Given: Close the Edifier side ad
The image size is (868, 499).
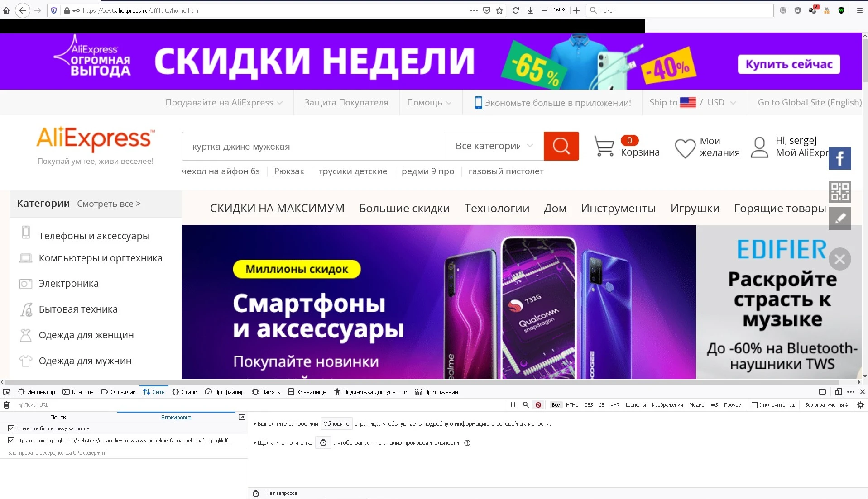Looking at the screenshot, I should click(x=840, y=259).
